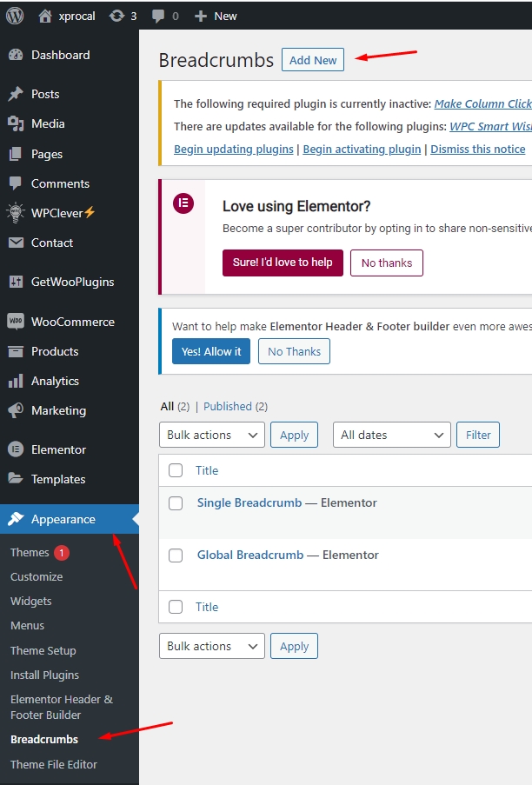The width and height of the screenshot is (532, 785).
Task: Open WooCommerce icon in sidebar
Action: 16,322
